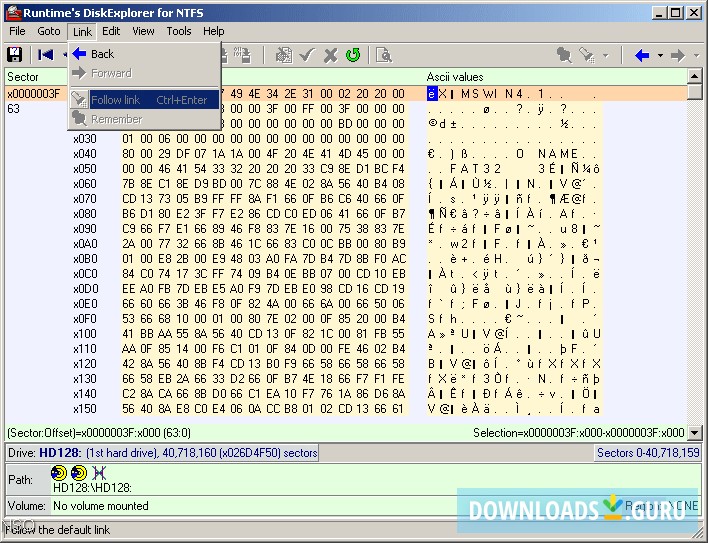
Task: Jump to first sector toolbar icon
Action: [x=45, y=55]
